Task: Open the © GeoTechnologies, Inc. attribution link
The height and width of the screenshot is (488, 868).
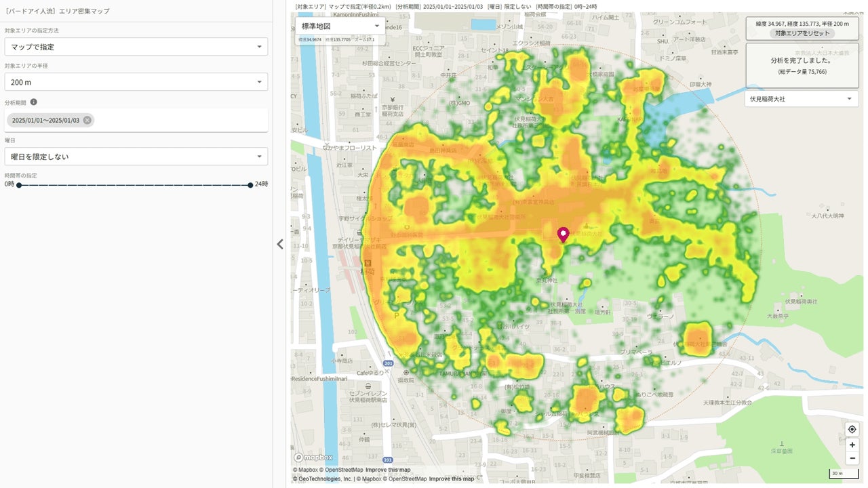Action: [322, 479]
